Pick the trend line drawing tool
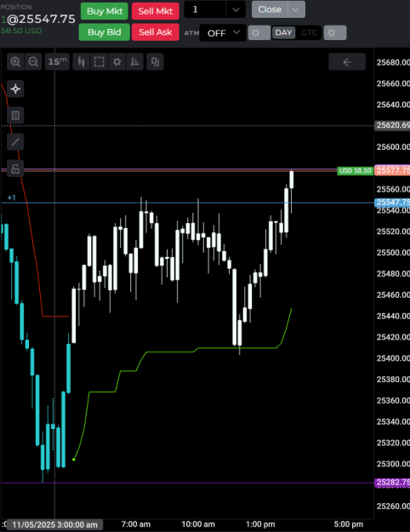 15,142
